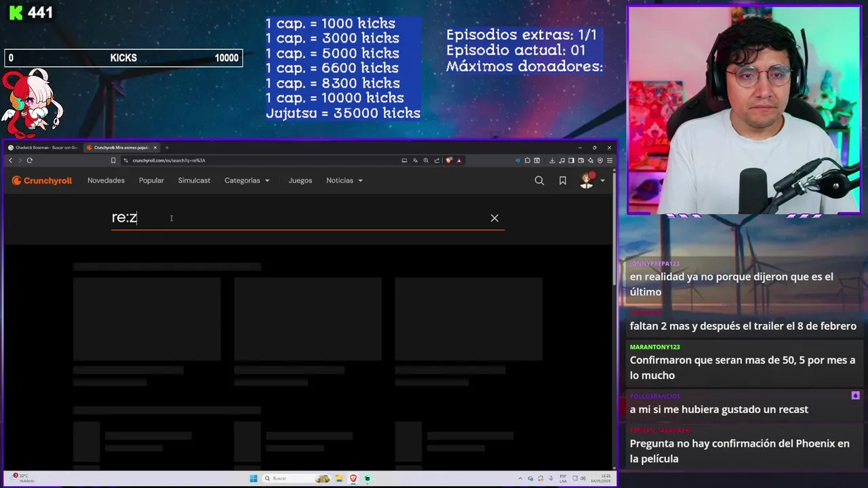This screenshot has height=488, width=868.
Task: Reload the page with refresh icon
Action: click(x=29, y=161)
